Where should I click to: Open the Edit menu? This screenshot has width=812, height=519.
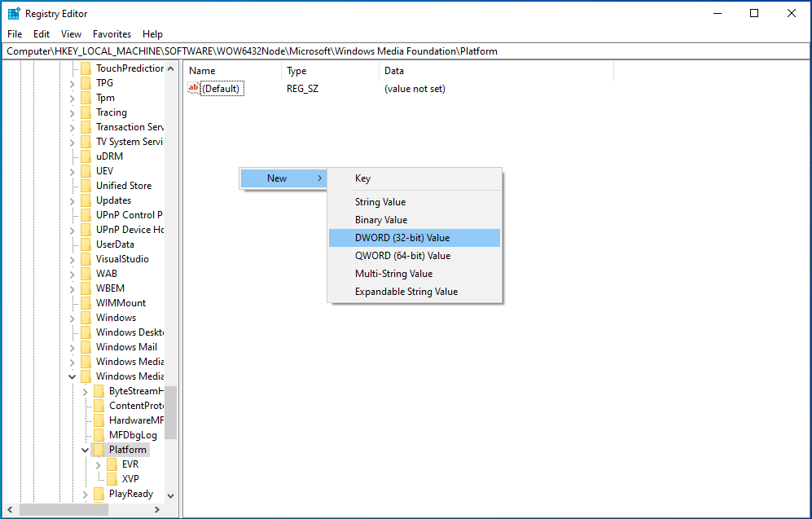tap(42, 34)
